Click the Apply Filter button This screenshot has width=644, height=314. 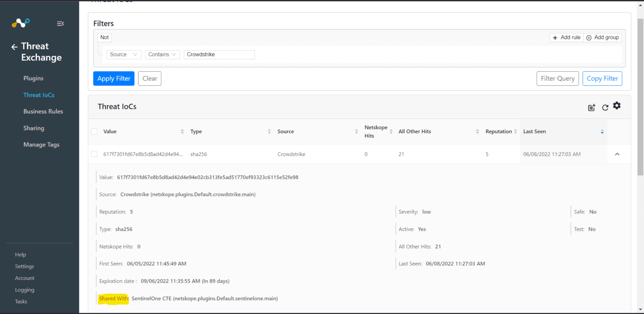[x=114, y=78]
